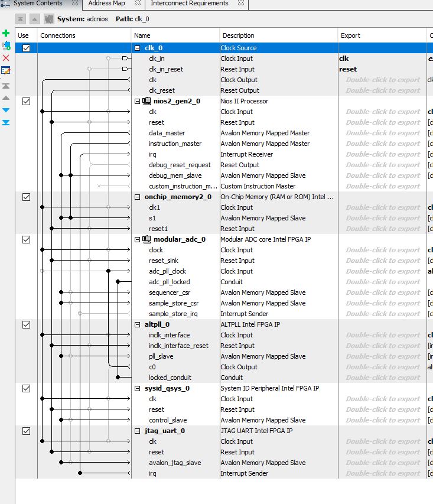
Task: Click export placeholder for locked_conduit row
Action: pyautogui.click(x=383, y=378)
